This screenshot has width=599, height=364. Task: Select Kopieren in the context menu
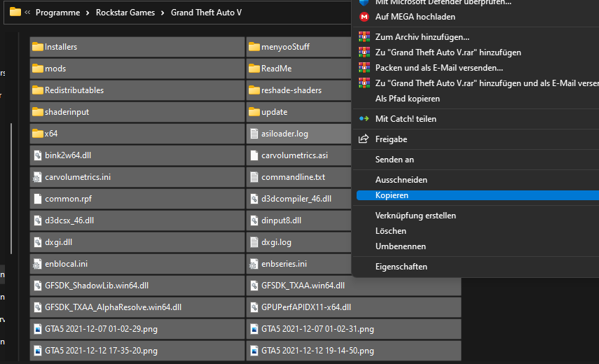pos(478,195)
